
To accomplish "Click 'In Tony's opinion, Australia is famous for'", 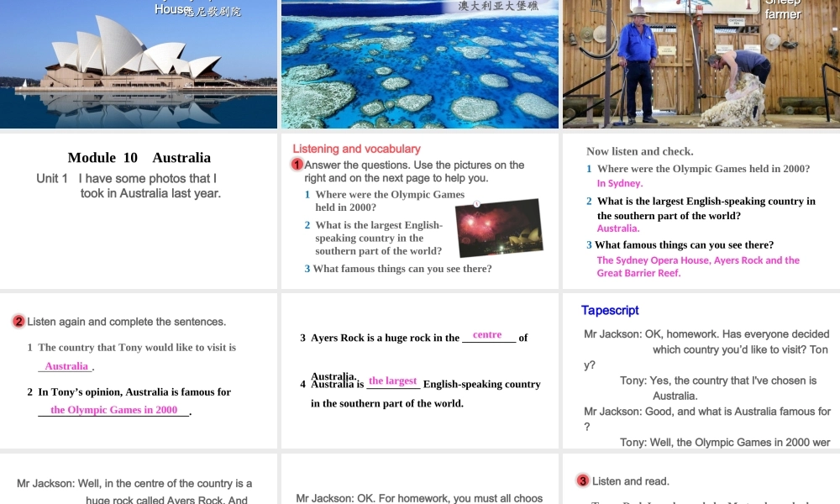I will (x=134, y=392).
